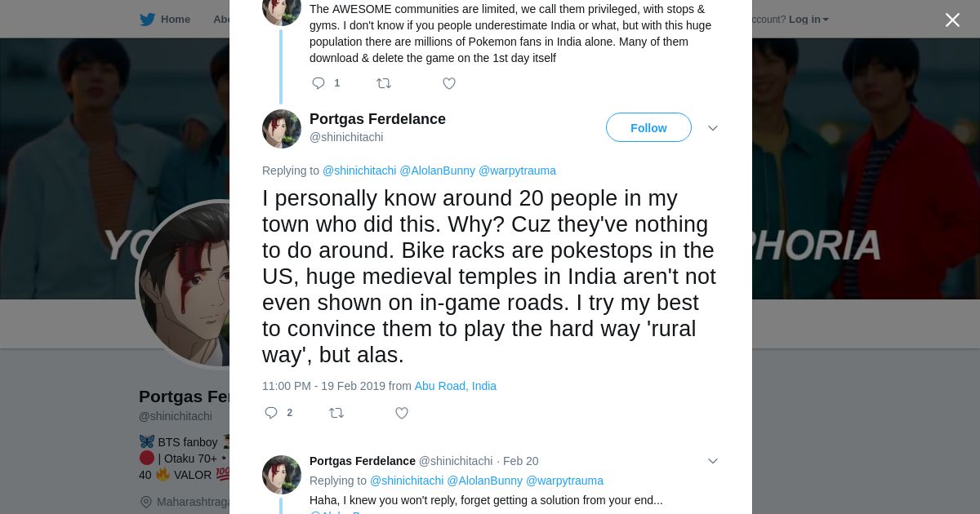Close the tweet overlay with X

[952, 20]
